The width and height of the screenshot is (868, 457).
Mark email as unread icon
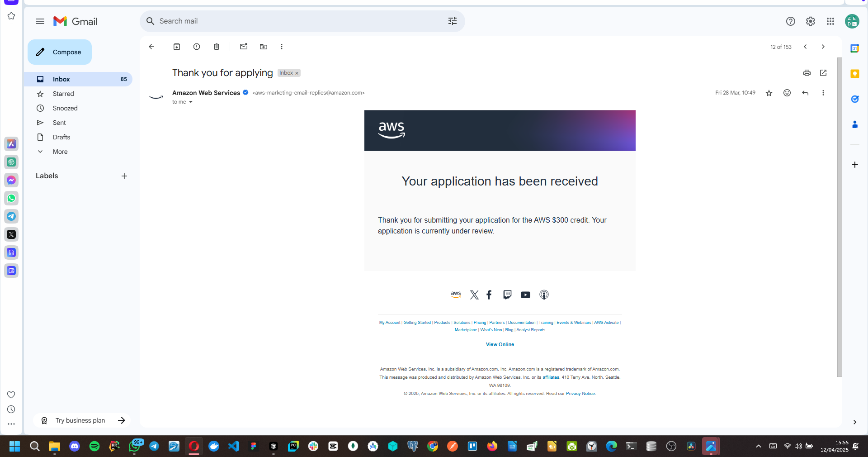coord(244,47)
